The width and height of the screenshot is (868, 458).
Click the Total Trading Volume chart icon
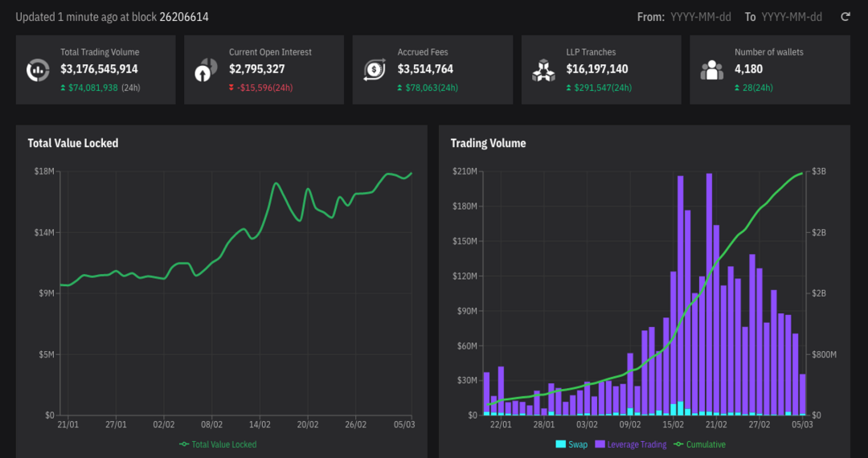[37, 70]
